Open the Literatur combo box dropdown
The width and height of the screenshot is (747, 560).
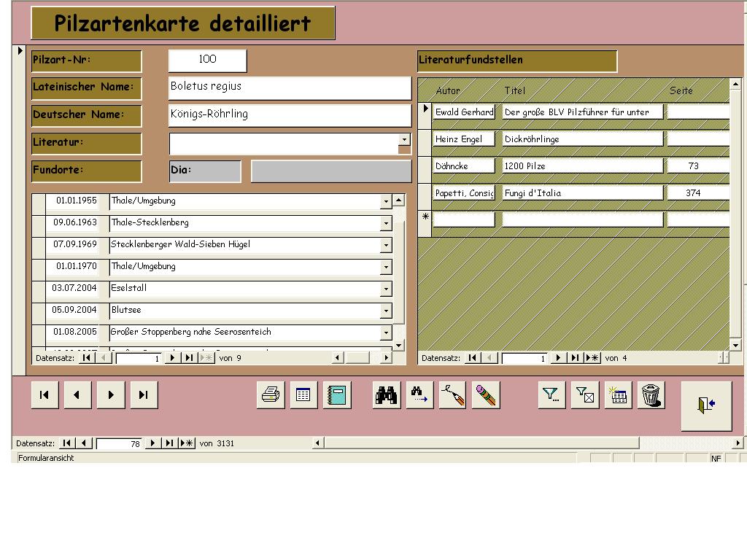tap(404, 140)
